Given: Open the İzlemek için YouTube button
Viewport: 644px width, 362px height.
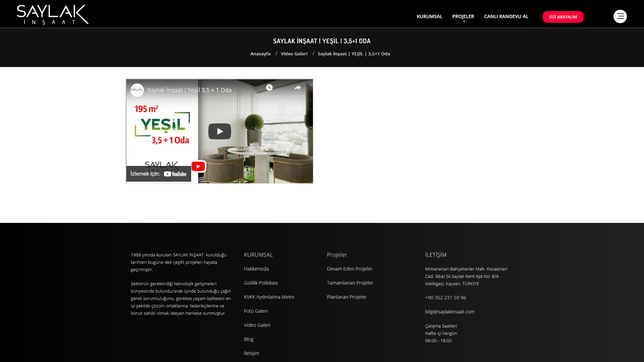Looking at the screenshot, I should [x=159, y=174].
